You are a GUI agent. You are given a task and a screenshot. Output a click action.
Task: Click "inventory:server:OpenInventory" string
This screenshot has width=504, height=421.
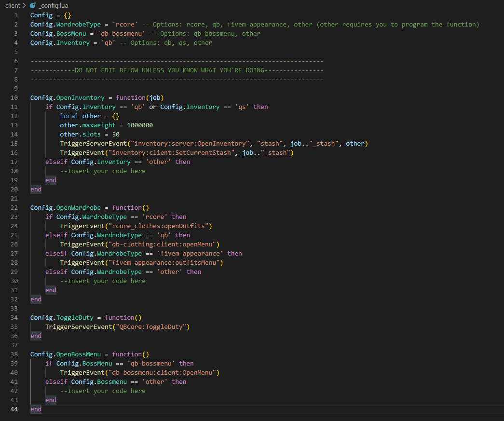coord(190,143)
